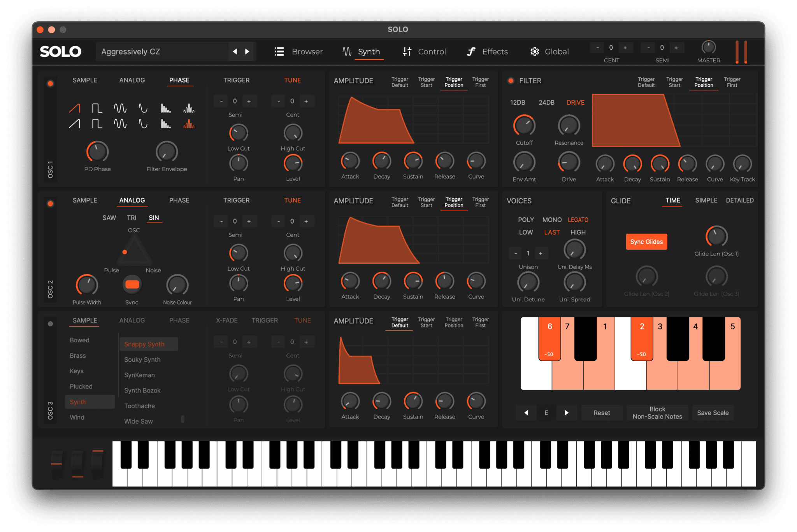Toggle the Filter section enable dot
The height and width of the screenshot is (532, 797).
511,80
